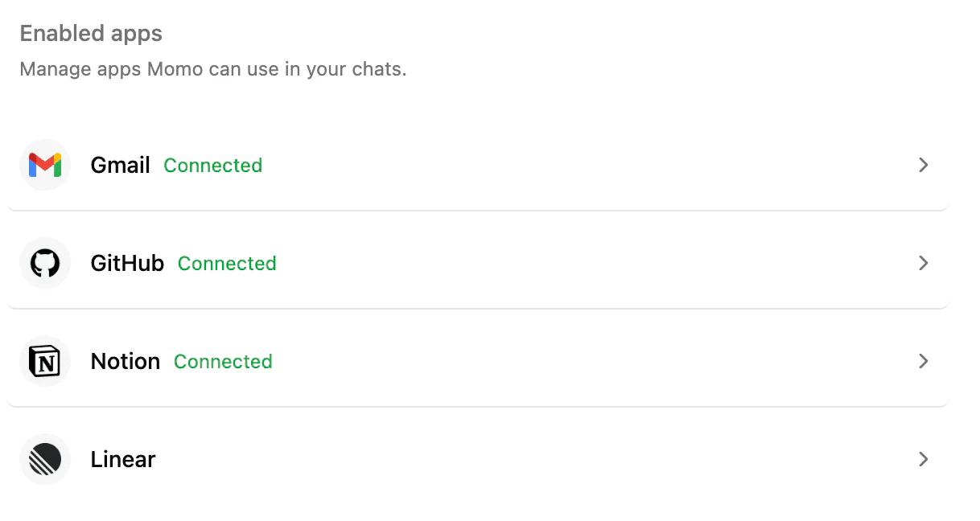This screenshot has height=521, width=980.
Task: Click the Gmail app name label
Action: (120, 165)
